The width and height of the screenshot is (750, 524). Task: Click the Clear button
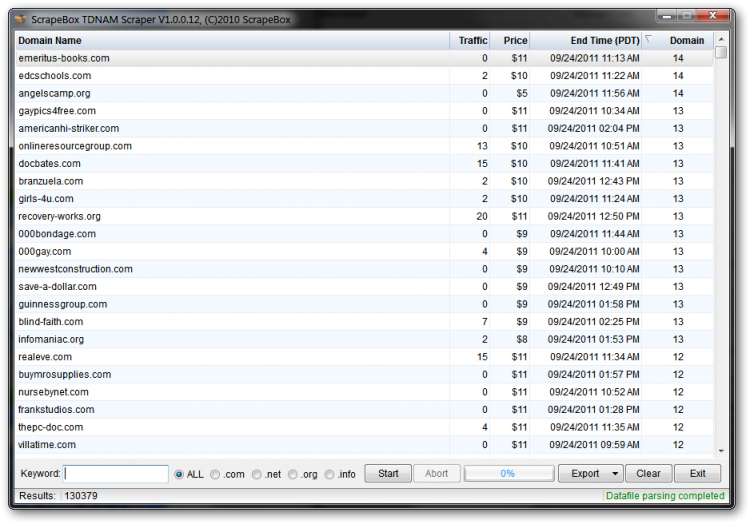pyautogui.click(x=649, y=474)
